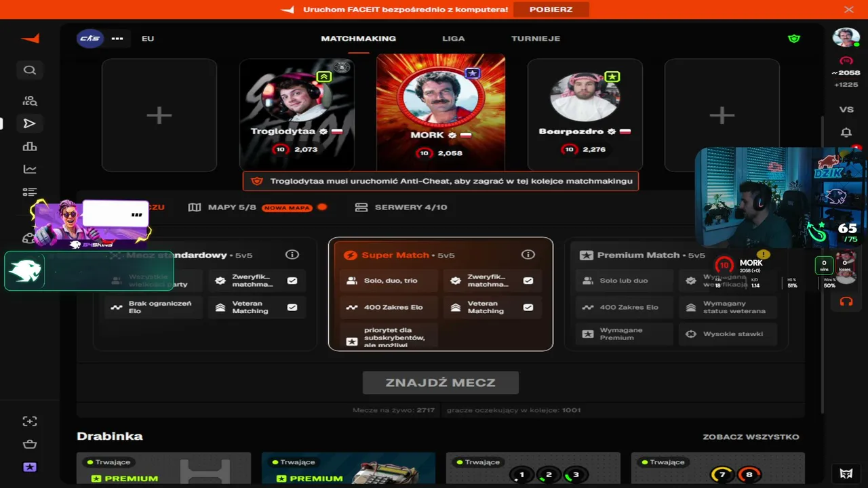Click the ZNAJDŹ MECZ button
This screenshot has height=488, width=868.
point(441,382)
